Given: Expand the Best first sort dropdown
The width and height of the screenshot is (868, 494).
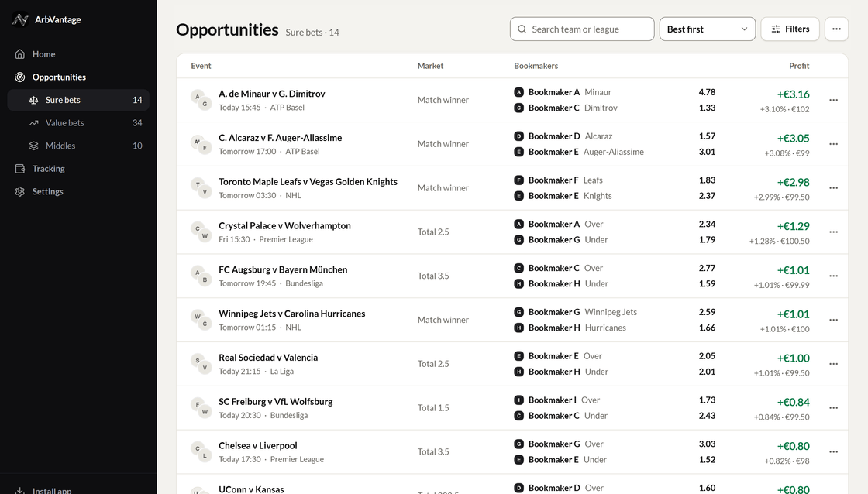Looking at the screenshot, I should pos(708,29).
